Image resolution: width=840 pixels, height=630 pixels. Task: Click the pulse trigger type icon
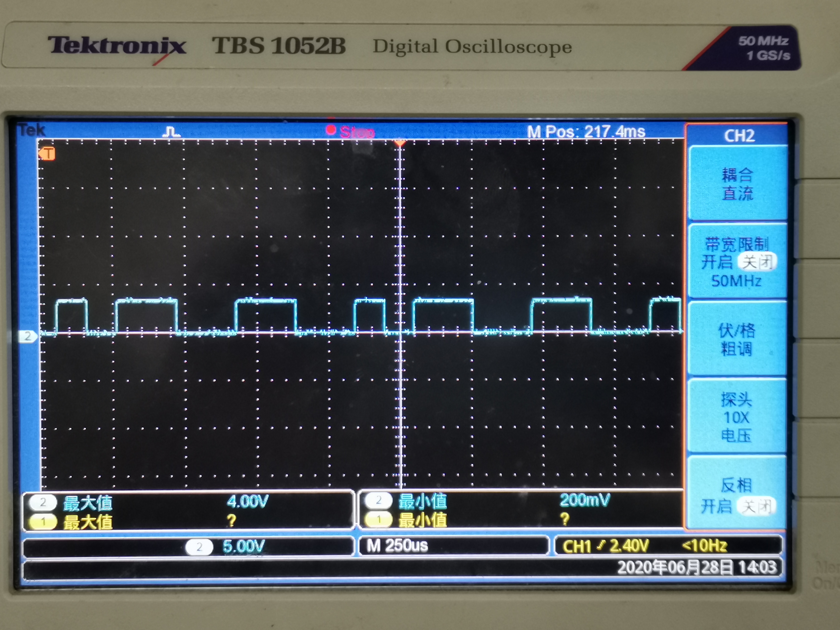point(171,132)
